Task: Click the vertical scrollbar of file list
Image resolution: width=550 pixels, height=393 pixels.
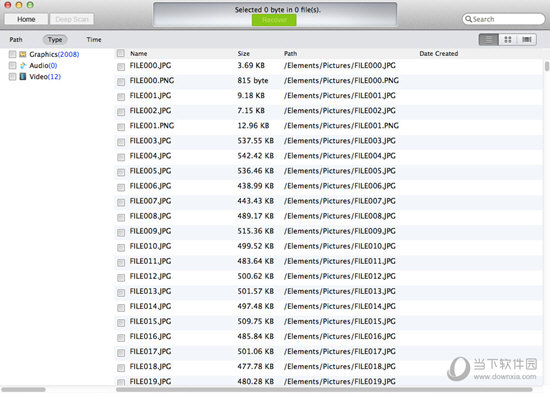Action: click(547, 66)
